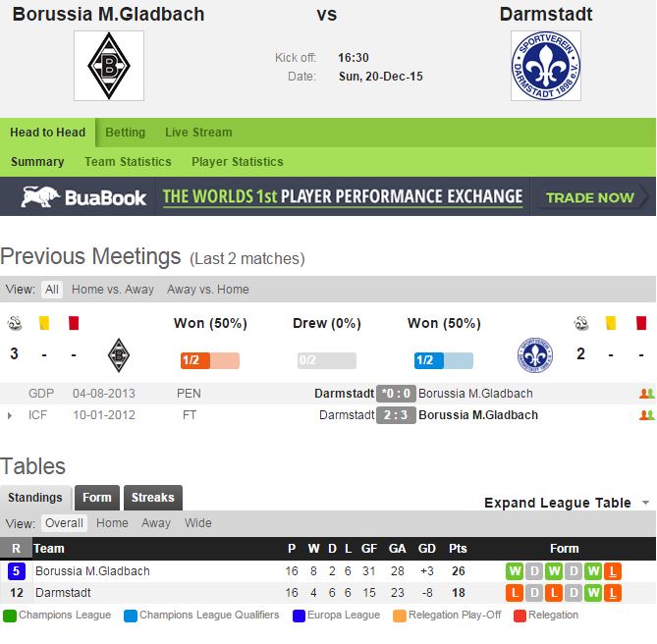Click the green Champions League legend swatch
Image resolution: width=657 pixels, height=644 pixels.
pyautogui.click(x=9, y=616)
